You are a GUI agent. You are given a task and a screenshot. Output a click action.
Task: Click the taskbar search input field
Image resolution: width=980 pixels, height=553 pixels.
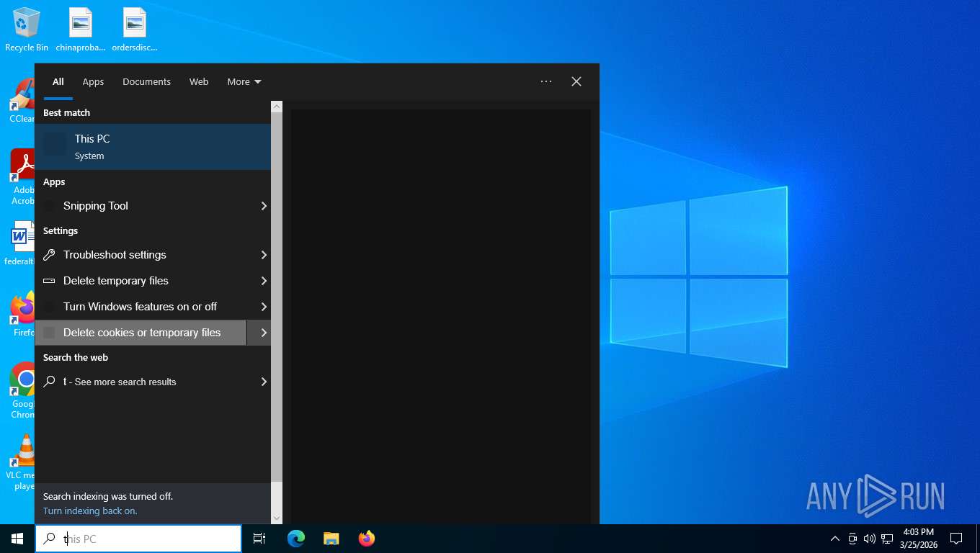coord(138,539)
